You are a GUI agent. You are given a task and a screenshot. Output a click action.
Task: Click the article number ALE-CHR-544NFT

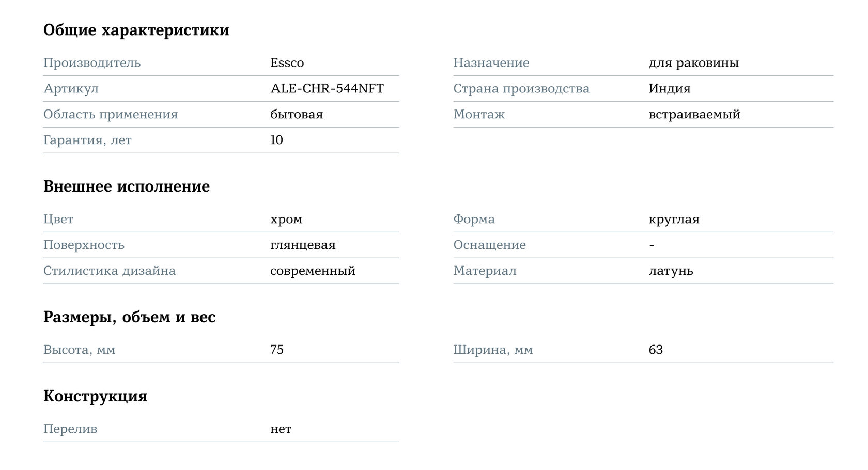[x=327, y=89]
